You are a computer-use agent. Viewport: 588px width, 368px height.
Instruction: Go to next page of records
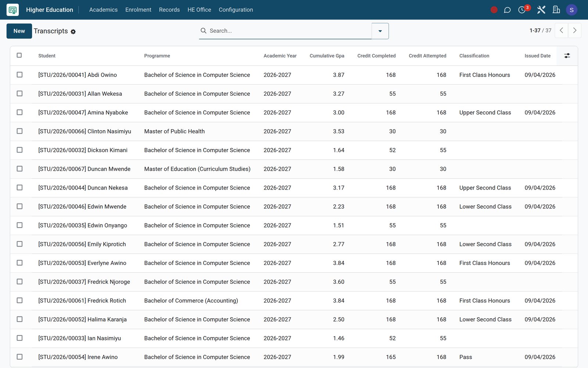pyautogui.click(x=575, y=31)
